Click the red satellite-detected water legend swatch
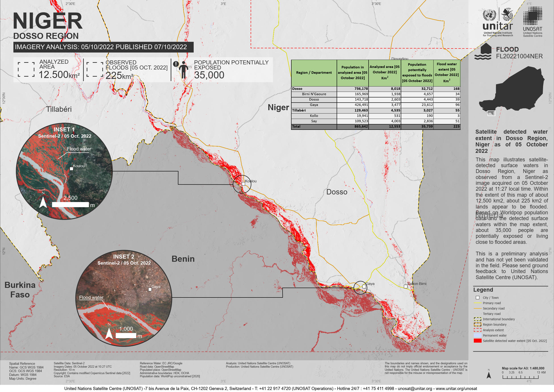The height and width of the screenshot is (392, 554). coord(477,341)
